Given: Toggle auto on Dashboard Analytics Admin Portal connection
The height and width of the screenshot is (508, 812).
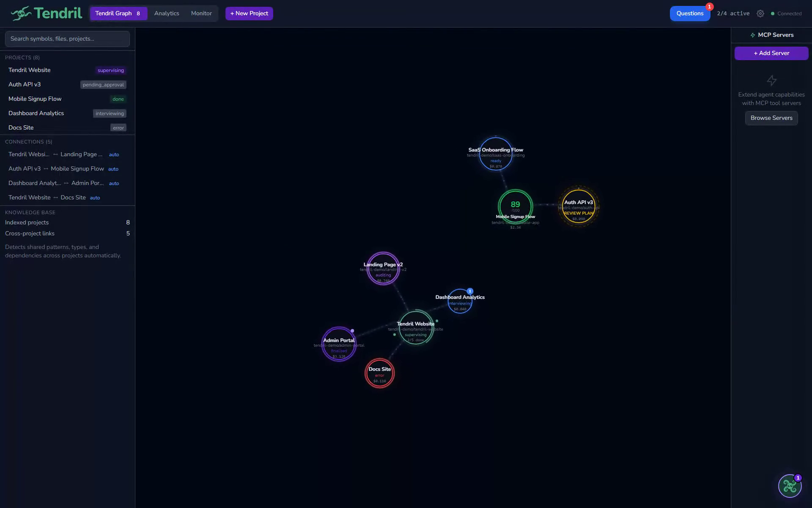Looking at the screenshot, I should (x=114, y=183).
